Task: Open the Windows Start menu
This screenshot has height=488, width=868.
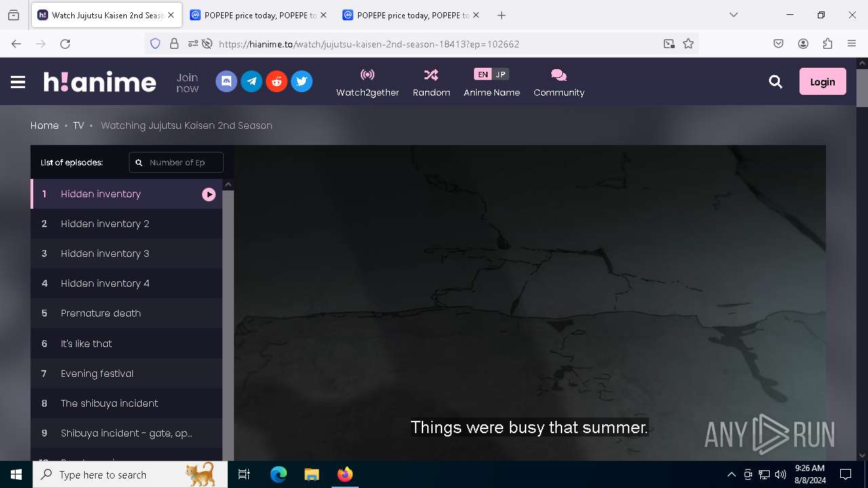Action: (x=16, y=474)
